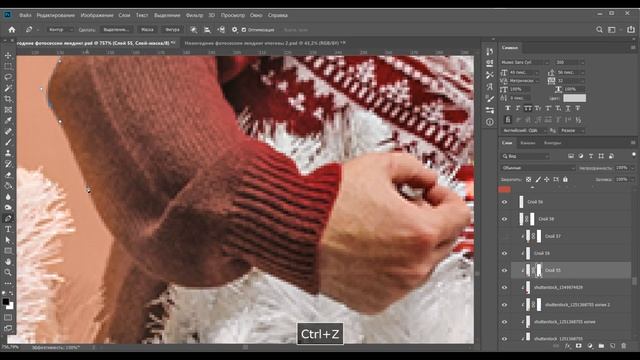Click the Выделение... button

coord(116,30)
